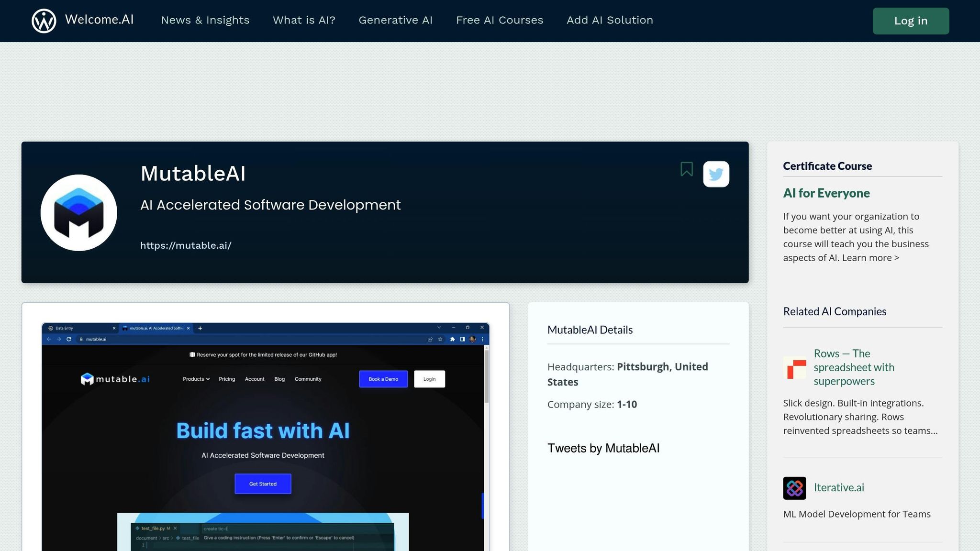The image size is (980, 551).
Task: Select Community in mutable.ai screenshot nav
Action: pos(308,379)
